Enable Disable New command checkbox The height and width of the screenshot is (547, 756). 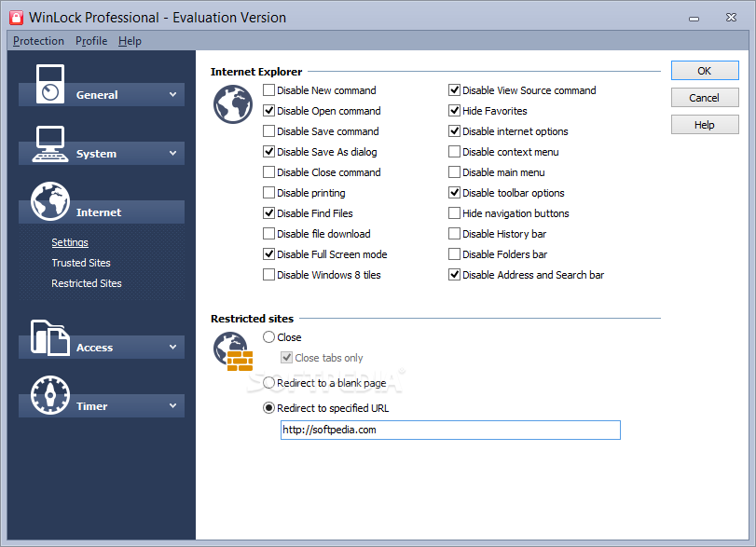(269, 90)
